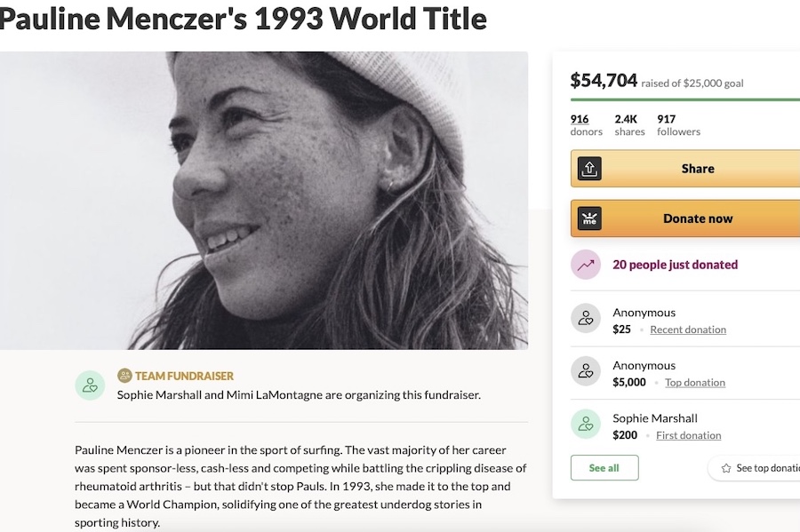Click the Anonymous $25 donor avatar icon
Viewport: 800px width, 532px height.
click(x=585, y=319)
